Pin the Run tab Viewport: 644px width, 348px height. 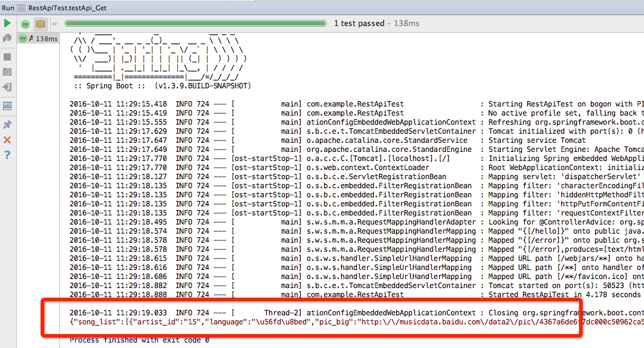point(7,125)
